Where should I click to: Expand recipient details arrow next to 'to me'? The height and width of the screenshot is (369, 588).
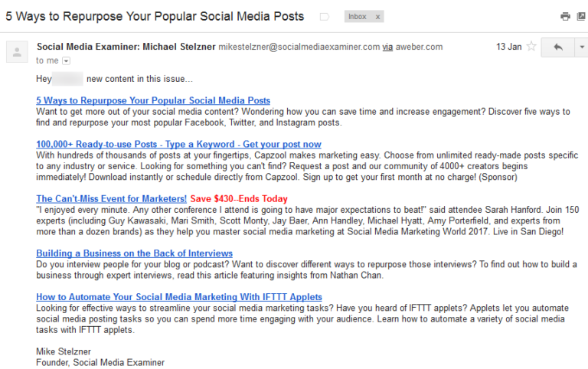tap(66, 60)
